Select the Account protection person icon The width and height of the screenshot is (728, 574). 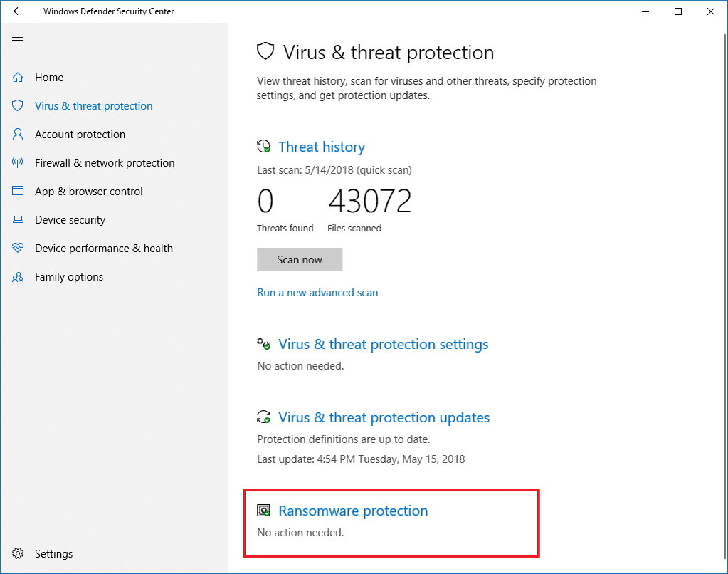point(18,134)
